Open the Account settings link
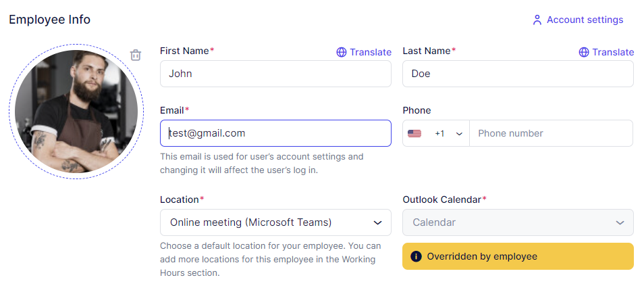 pos(585,20)
